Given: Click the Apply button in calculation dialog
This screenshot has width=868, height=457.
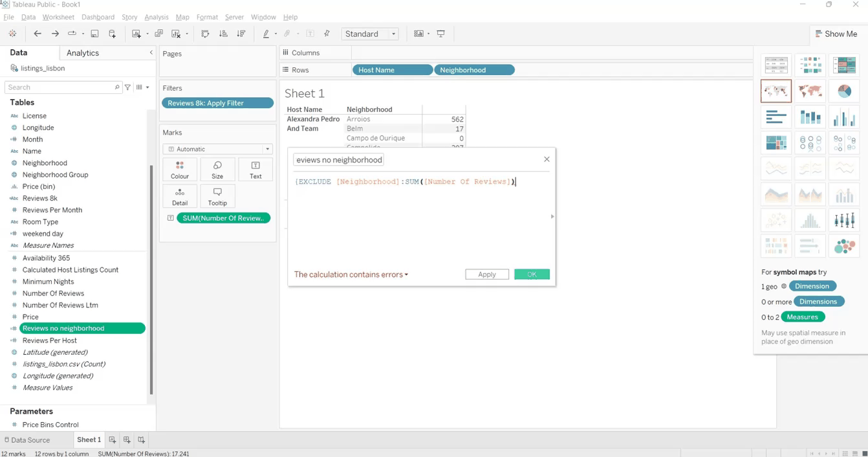Looking at the screenshot, I should pyautogui.click(x=487, y=274).
